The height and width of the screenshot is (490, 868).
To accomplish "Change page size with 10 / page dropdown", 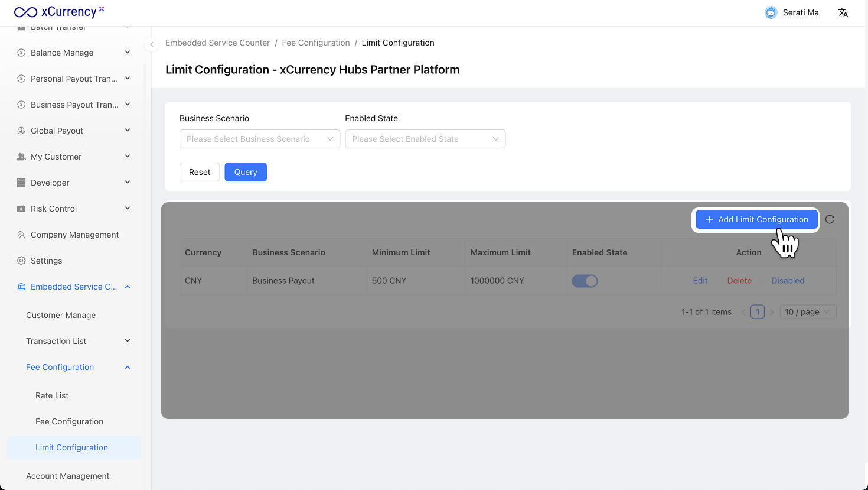I will pos(808,312).
